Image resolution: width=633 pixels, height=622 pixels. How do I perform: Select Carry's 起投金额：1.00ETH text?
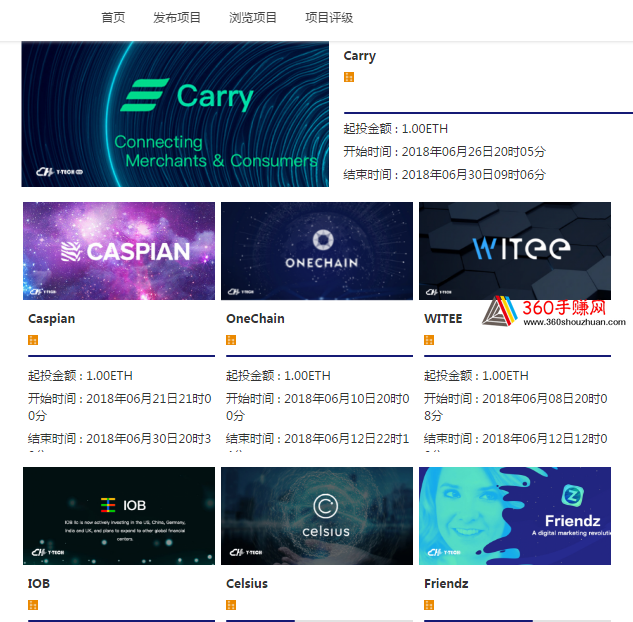[x=396, y=129]
